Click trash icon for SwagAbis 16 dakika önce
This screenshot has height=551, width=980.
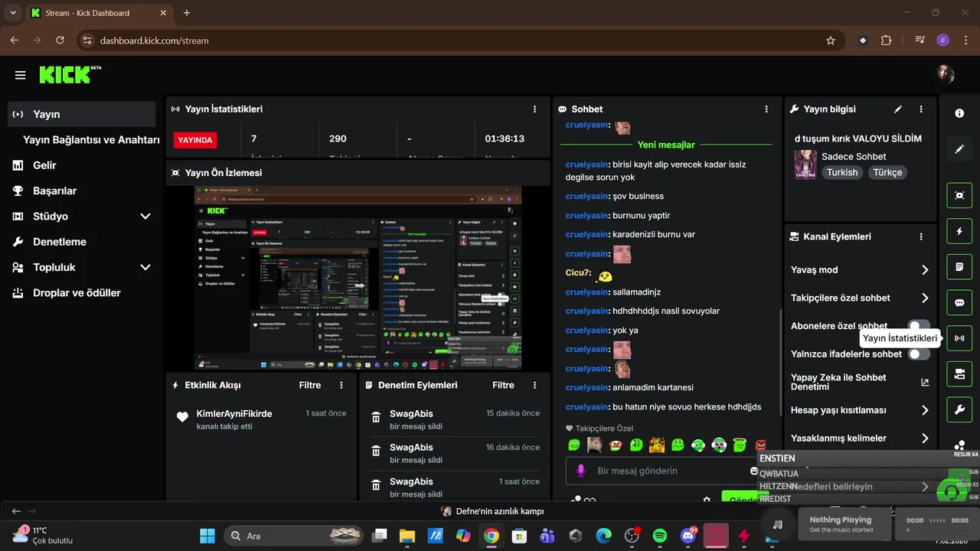376,452
